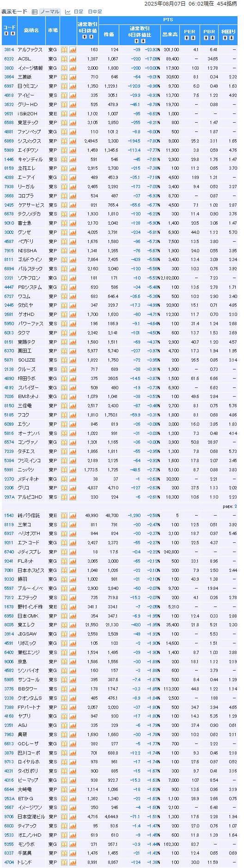This screenshot has height=868, width=244.
Task: Open stock code 8035 link
Action: [x=9, y=625]
